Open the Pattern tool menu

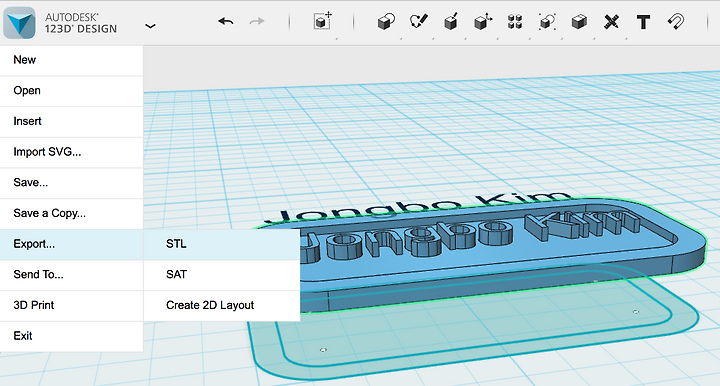tap(515, 22)
